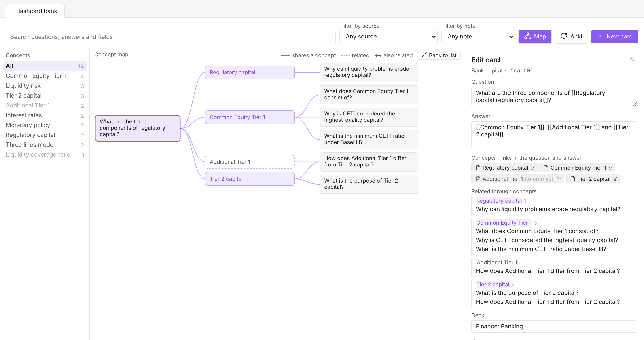Filter by Tier 2 capital funnel icon
Image resolution: width=644 pixels, height=340 pixels.
point(615,179)
